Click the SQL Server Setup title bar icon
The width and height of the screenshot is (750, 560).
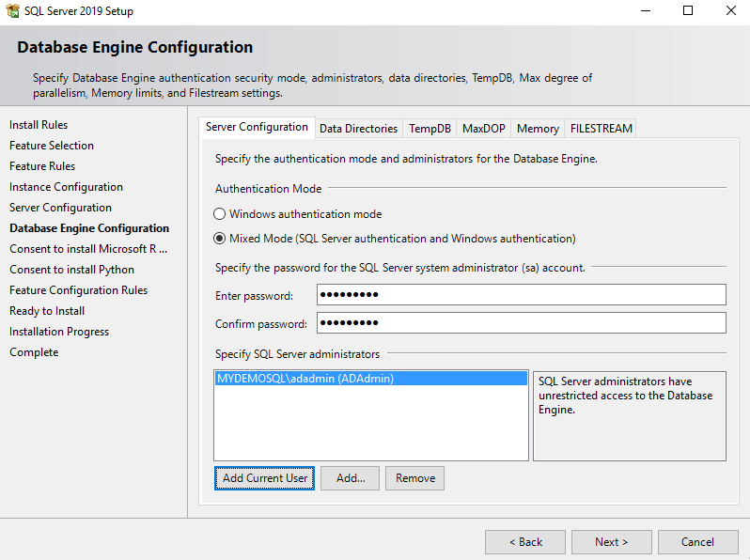point(12,11)
